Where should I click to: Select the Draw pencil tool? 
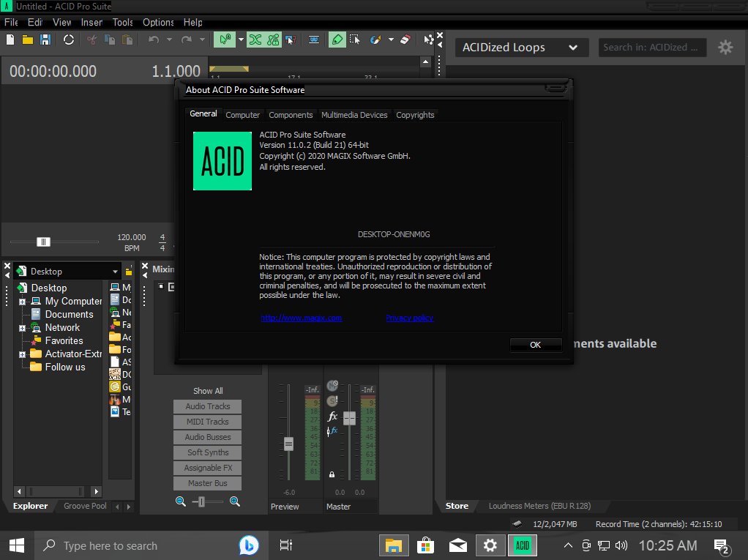pos(337,40)
